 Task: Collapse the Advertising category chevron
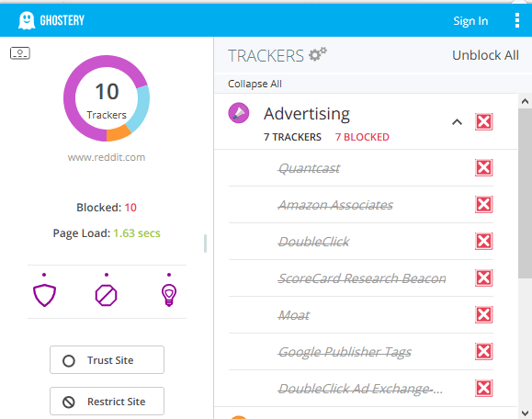457,122
